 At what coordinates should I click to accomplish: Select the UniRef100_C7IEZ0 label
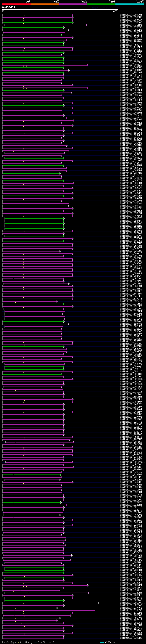[x=131, y=520]
